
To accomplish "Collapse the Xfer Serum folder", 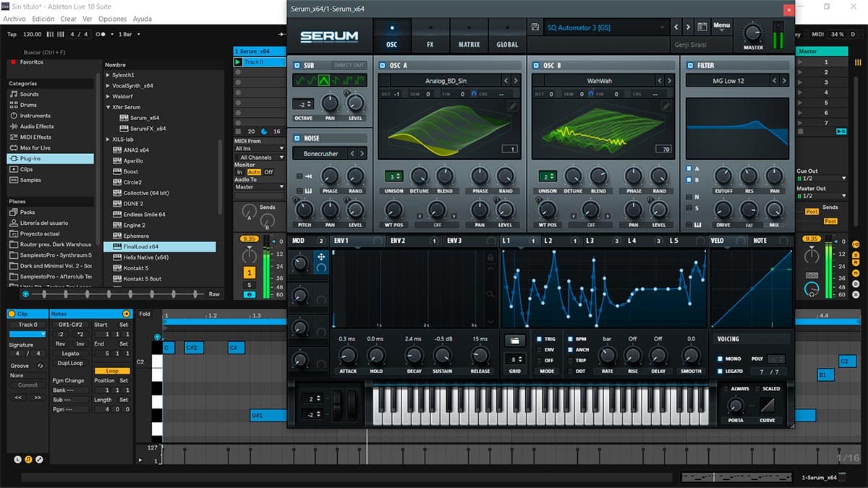I will 108,107.
